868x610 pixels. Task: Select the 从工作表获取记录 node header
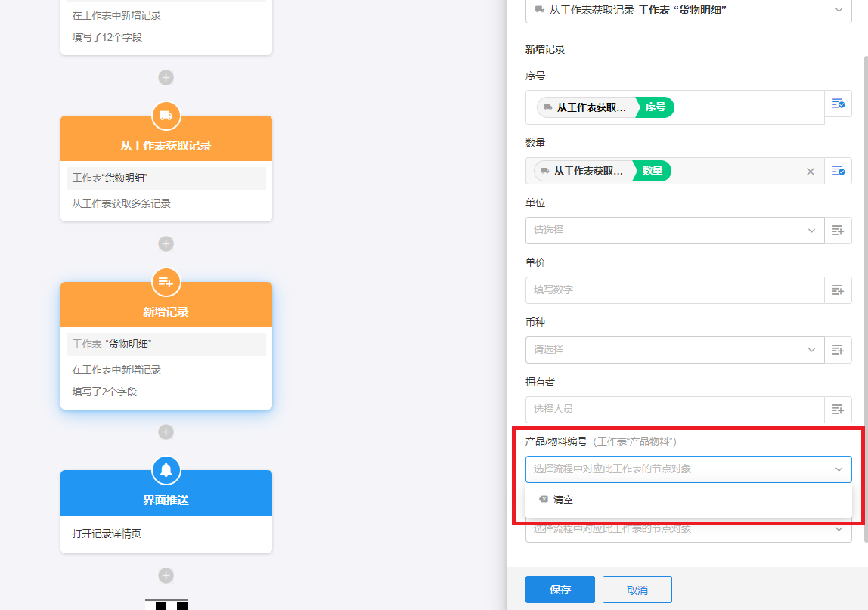tap(166, 139)
